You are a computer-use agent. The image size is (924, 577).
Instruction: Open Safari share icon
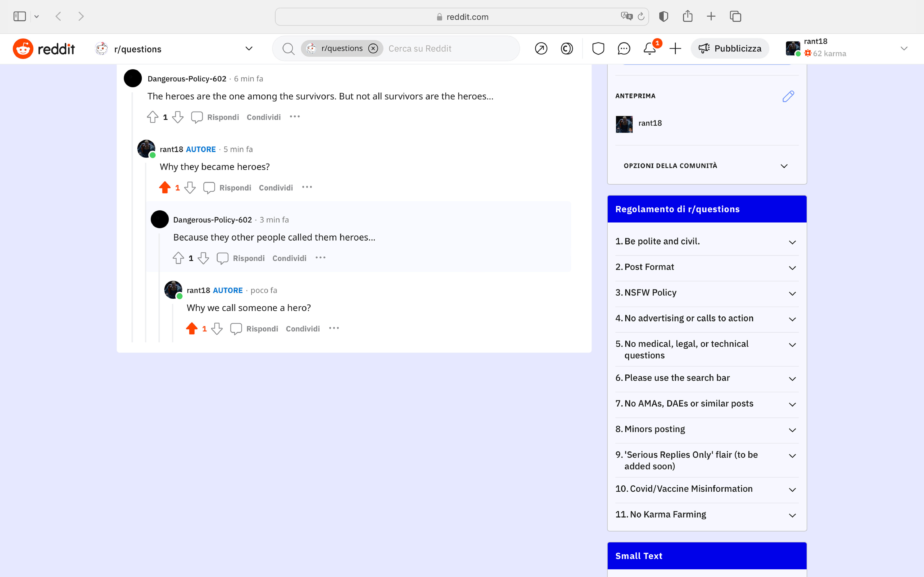pos(687,16)
